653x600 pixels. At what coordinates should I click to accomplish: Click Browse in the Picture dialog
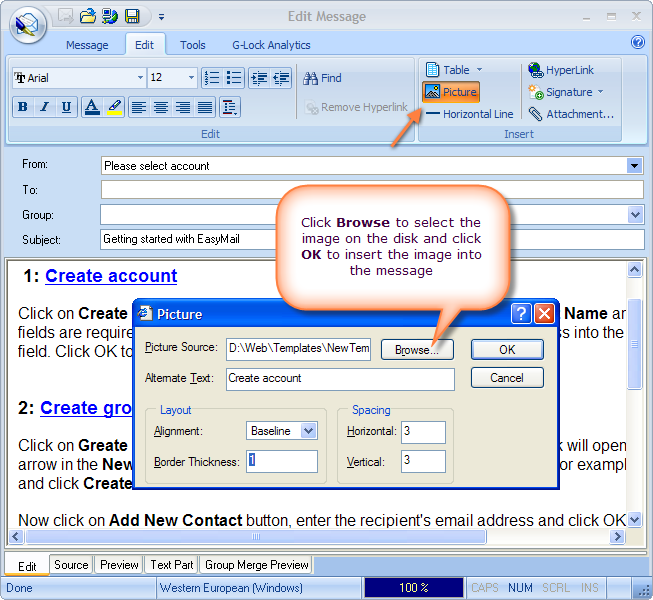coord(417,349)
